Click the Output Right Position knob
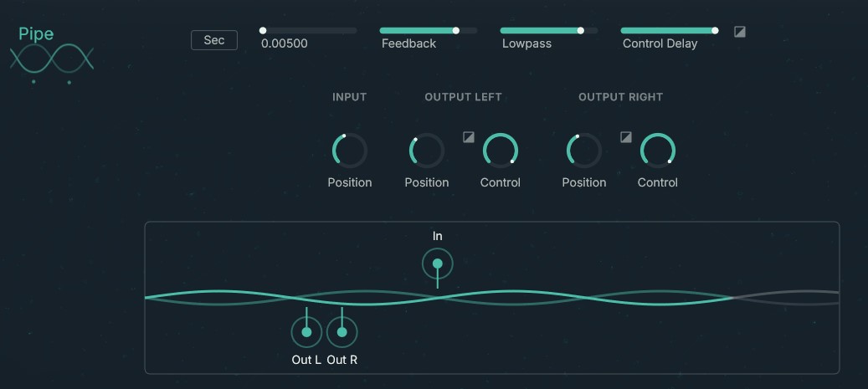868x389 pixels. [584, 151]
